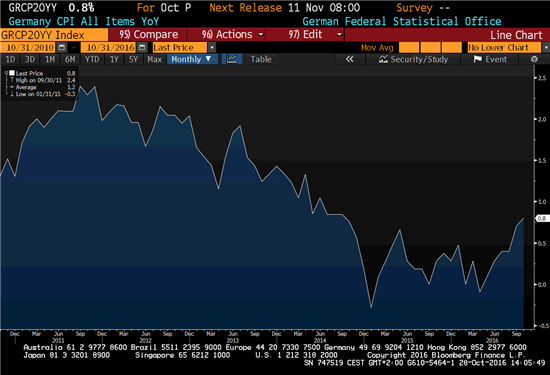Click the German Federal Statistical Office text
Screen dimensions: 550x375
pos(402,21)
